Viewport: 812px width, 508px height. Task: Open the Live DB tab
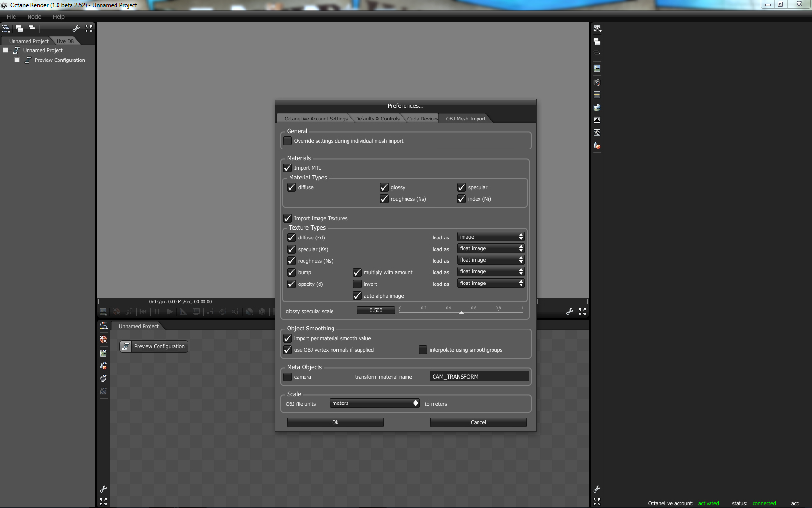pos(65,41)
